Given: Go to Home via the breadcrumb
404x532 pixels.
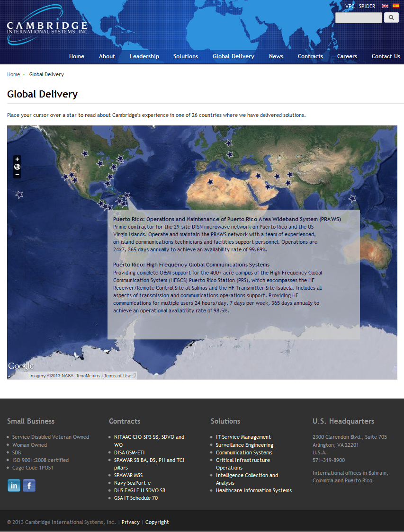Looking at the screenshot, I should (14, 74).
